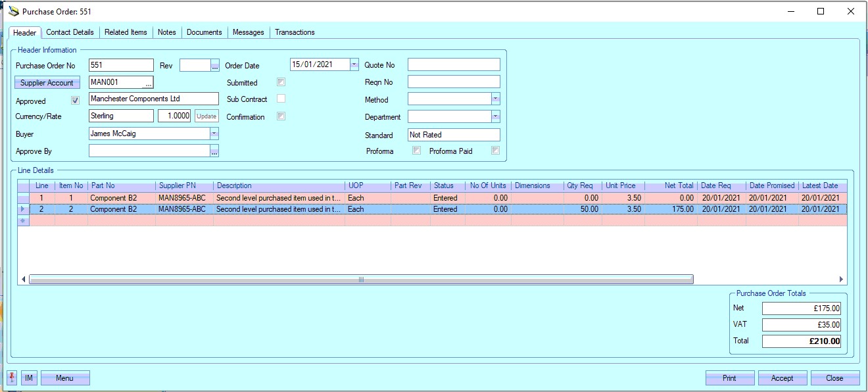Click the Accept button
This screenshot has width=868, height=392.
tap(782, 378)
